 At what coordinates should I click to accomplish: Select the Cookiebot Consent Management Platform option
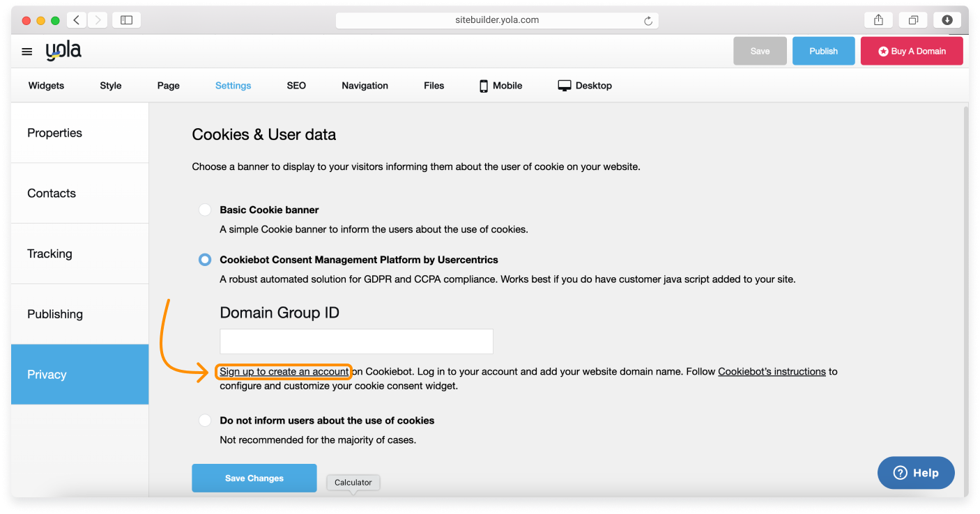click(x=204, y=260)
